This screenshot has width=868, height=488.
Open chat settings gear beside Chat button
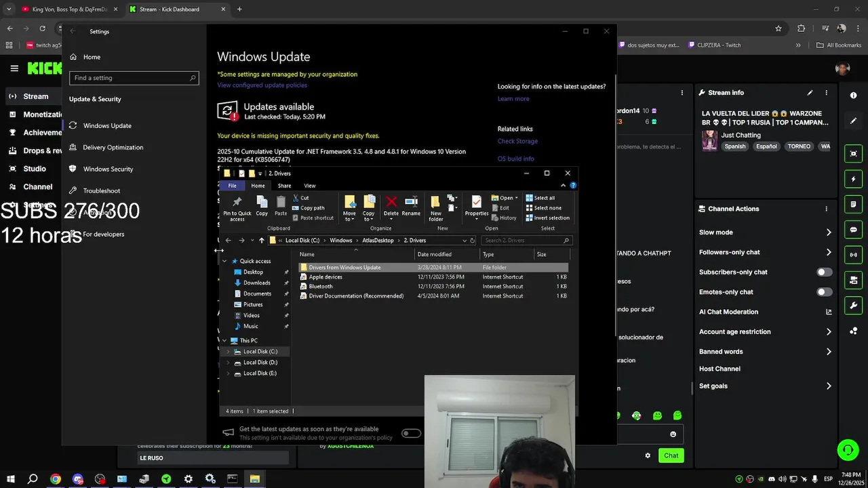[x=648, y=455]
